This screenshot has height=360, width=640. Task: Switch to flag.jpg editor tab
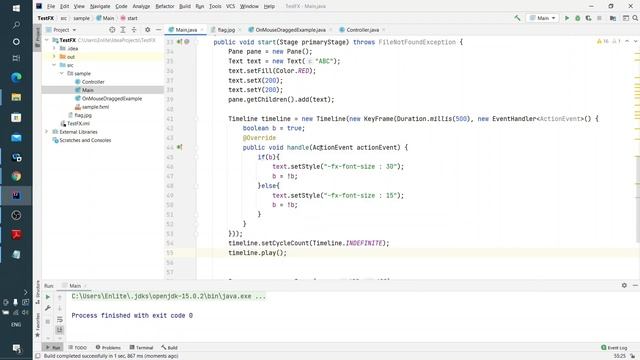(226, 30)
